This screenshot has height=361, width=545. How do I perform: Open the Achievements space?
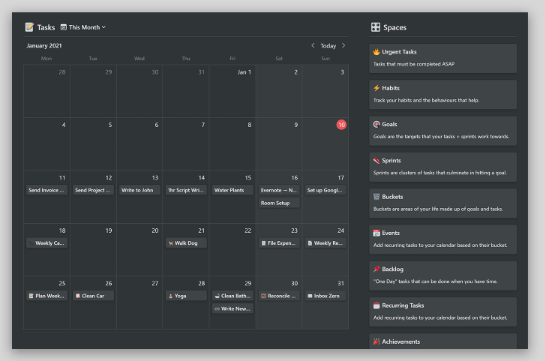[443, 342]
